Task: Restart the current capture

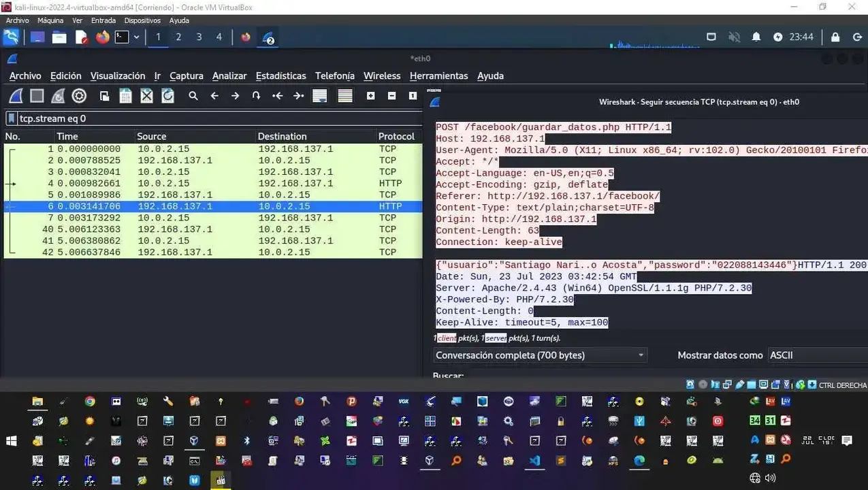Action: pos(58,96)
